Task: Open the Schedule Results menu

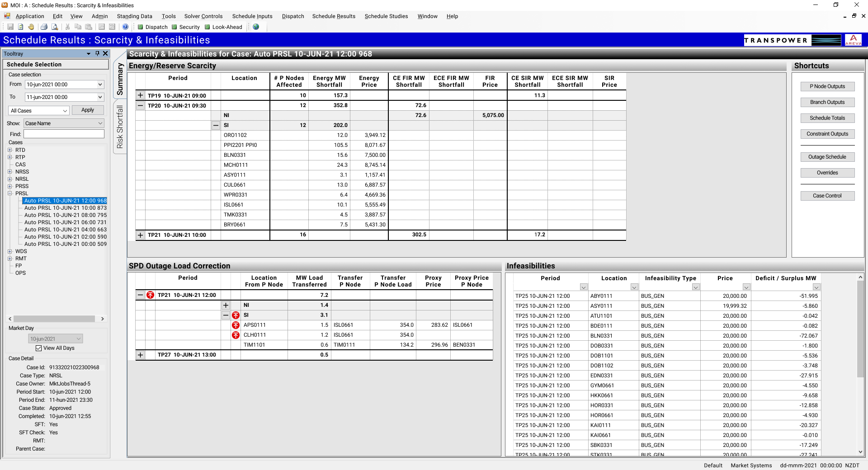Action: tap(334, 16)
